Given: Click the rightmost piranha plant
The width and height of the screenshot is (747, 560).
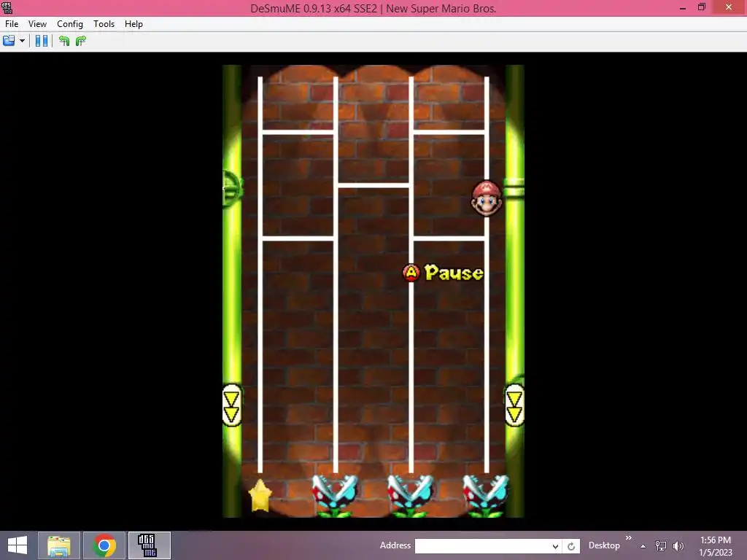Looking at the screenshot, I should [x=485, y=495].
